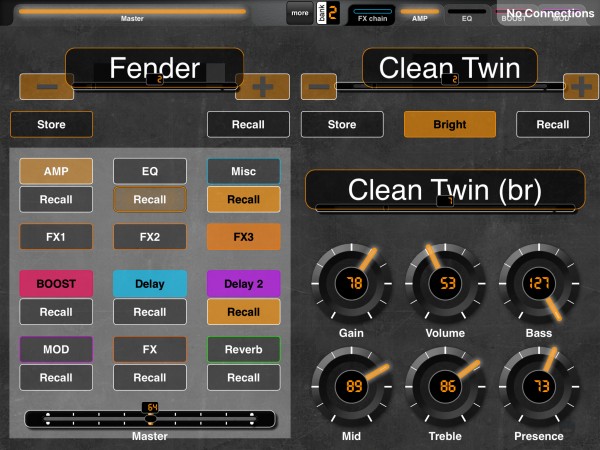
Task: Click Recall under MOD
Action: (56, 378)
